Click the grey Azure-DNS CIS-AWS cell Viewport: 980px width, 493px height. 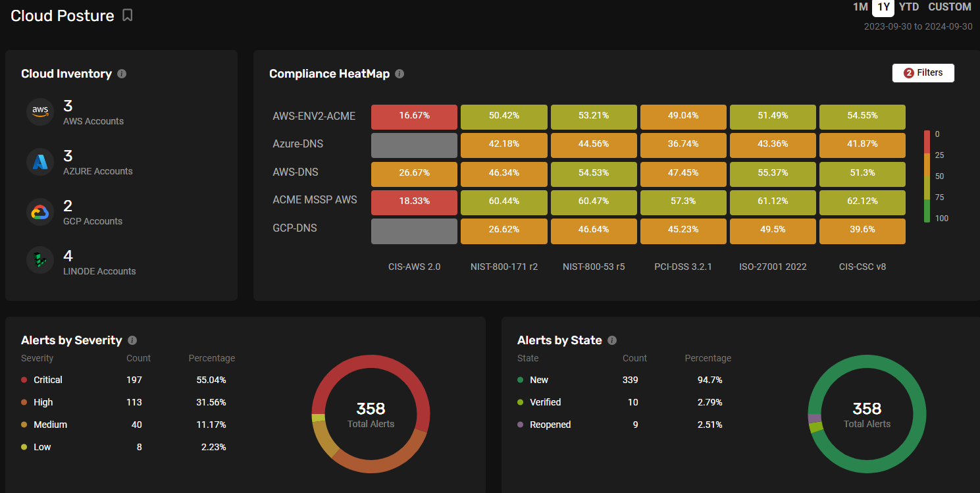(414, 145)
